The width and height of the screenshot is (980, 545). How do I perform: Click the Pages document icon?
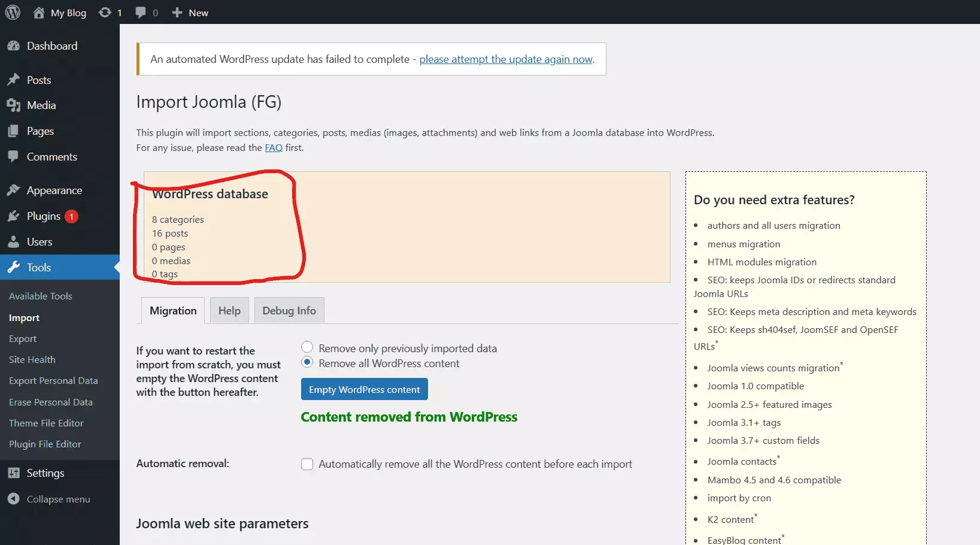click(x=13, y=131)
